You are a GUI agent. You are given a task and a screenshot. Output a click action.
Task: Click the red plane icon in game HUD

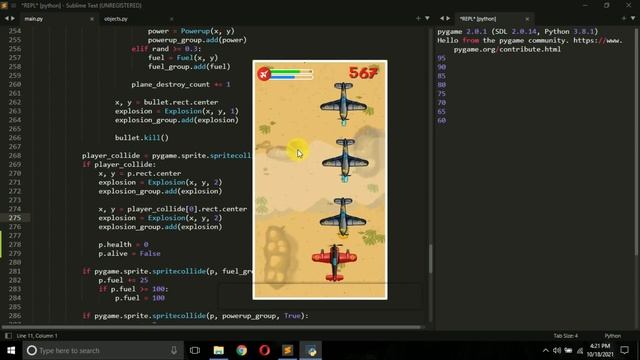264,74
